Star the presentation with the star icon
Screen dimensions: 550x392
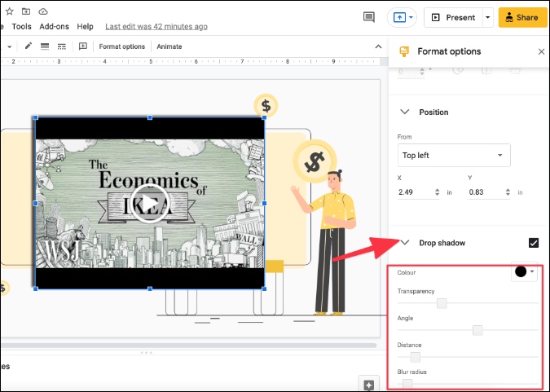tap(10, 11)
